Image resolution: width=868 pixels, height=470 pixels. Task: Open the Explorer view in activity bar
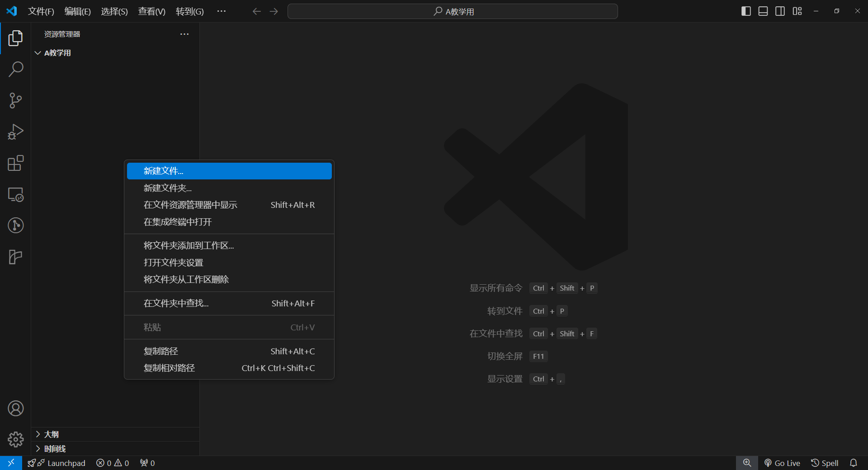coord(15,38)
